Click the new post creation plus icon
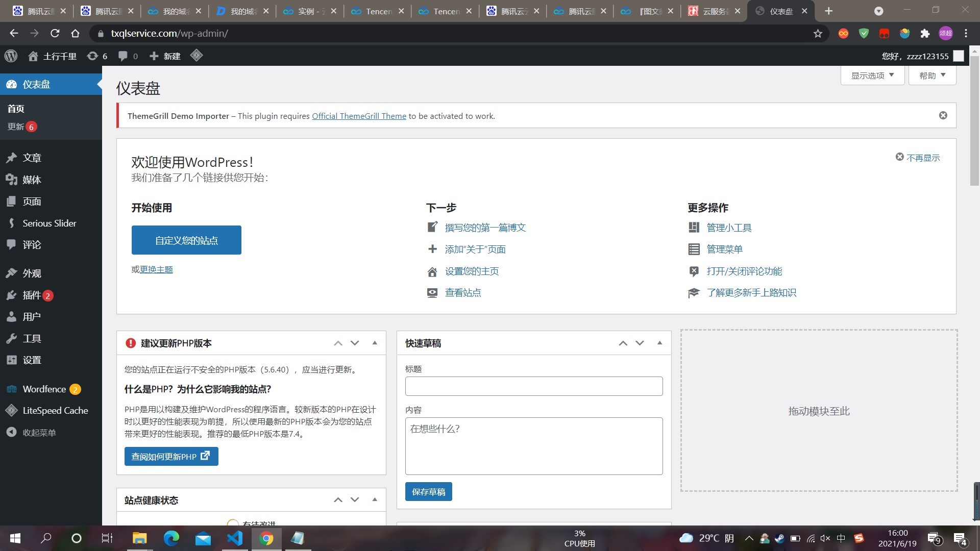This screenshot has height=551, width=980. coord(153,56)
